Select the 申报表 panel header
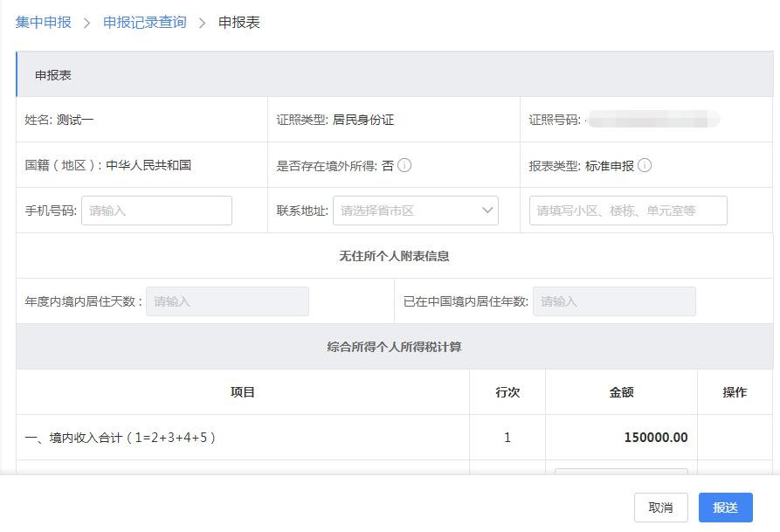Image resolution: width=780 pixels, height=532 pixels. coord(53,75)
